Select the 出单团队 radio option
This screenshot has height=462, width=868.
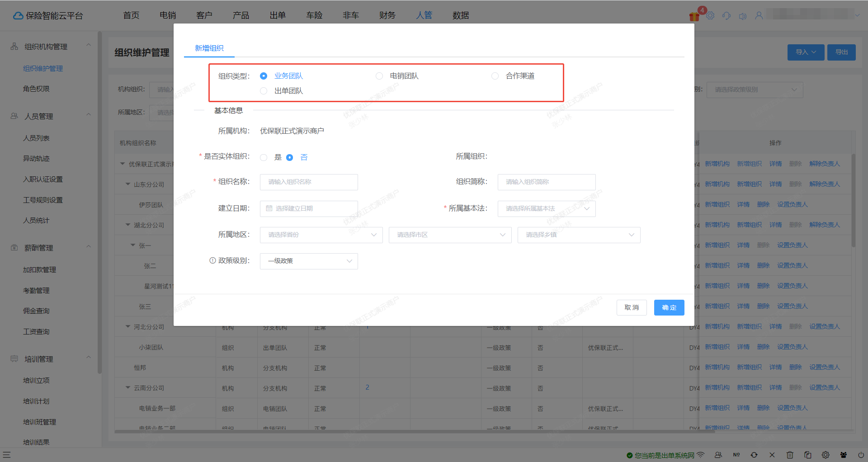(264, 91)
